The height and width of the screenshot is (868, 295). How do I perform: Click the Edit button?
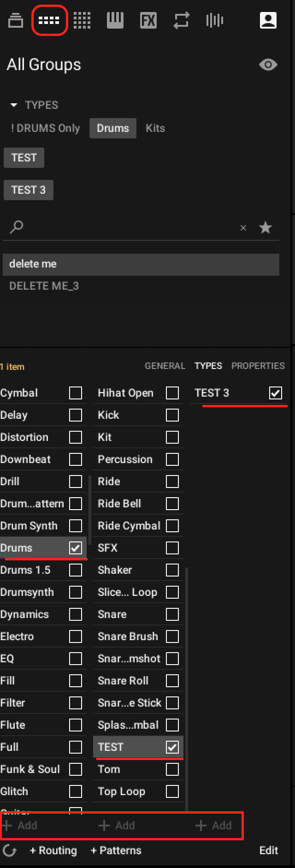(268, 850)
